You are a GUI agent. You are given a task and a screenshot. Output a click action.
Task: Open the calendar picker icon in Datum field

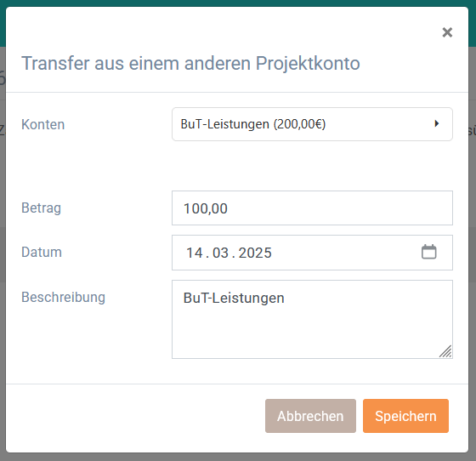pyautogui.click(x=429, y=252)
